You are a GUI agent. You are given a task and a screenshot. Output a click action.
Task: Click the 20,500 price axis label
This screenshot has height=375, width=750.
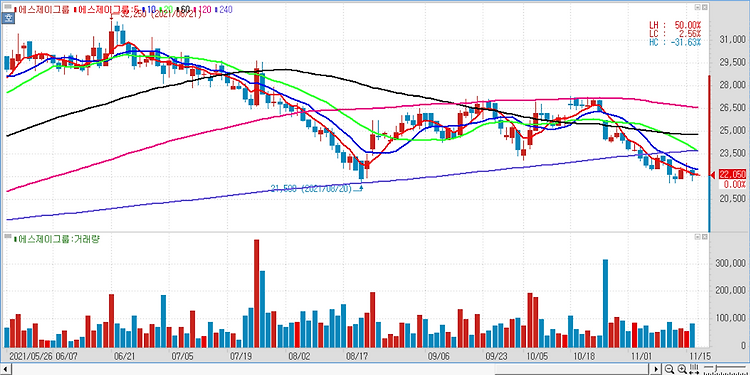(732, 198)
